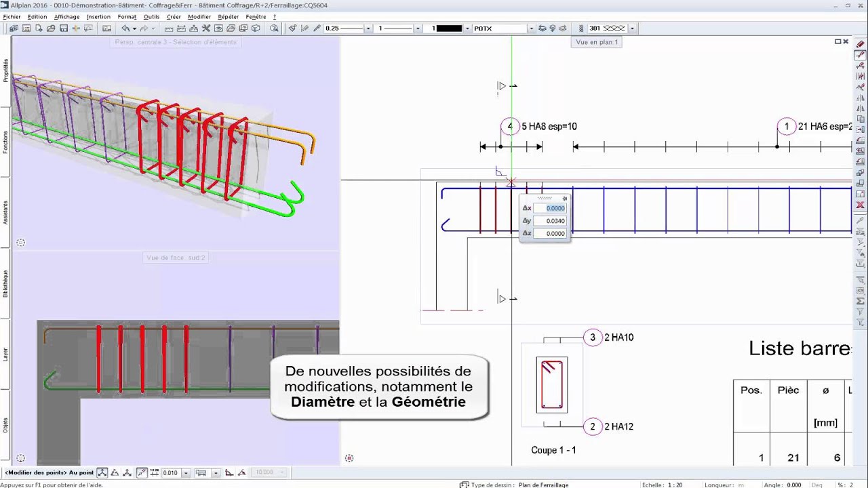Click the Δx coordinate input field
The height and width of the screenshot is (488, 868).
coord(549,208)
